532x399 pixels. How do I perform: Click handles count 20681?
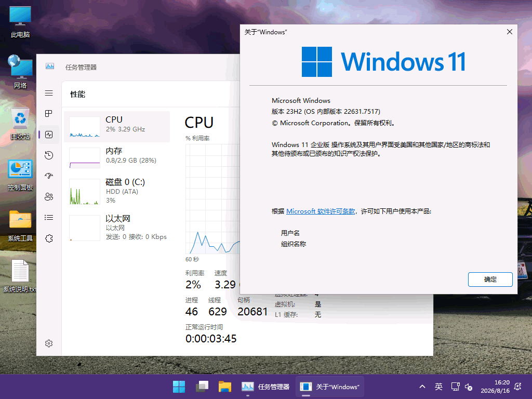tap(252, 312)
